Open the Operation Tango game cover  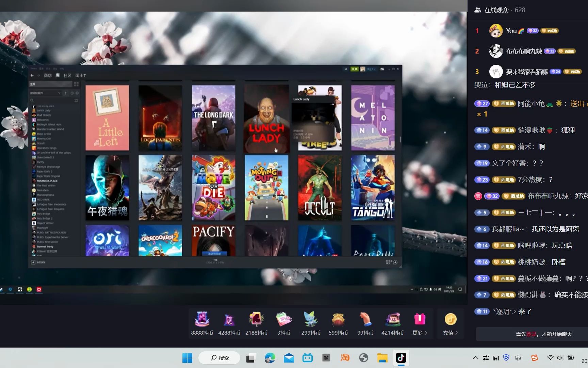click(x=373, y=188)
